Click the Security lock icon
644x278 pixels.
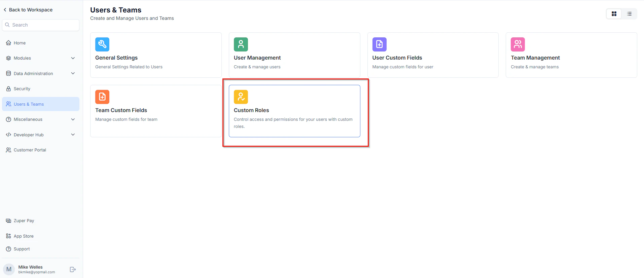[x=8, y=89]
